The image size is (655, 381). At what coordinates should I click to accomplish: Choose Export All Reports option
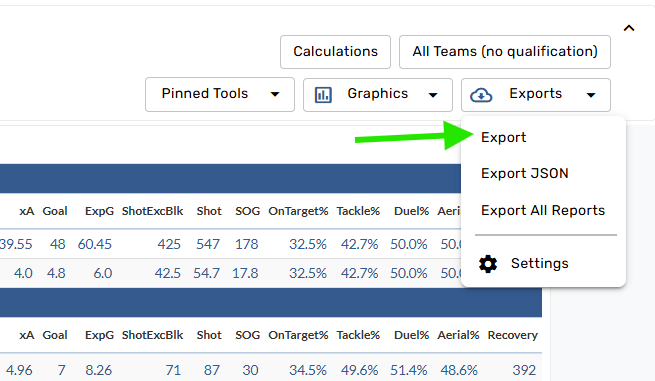[x=543, y=210]
